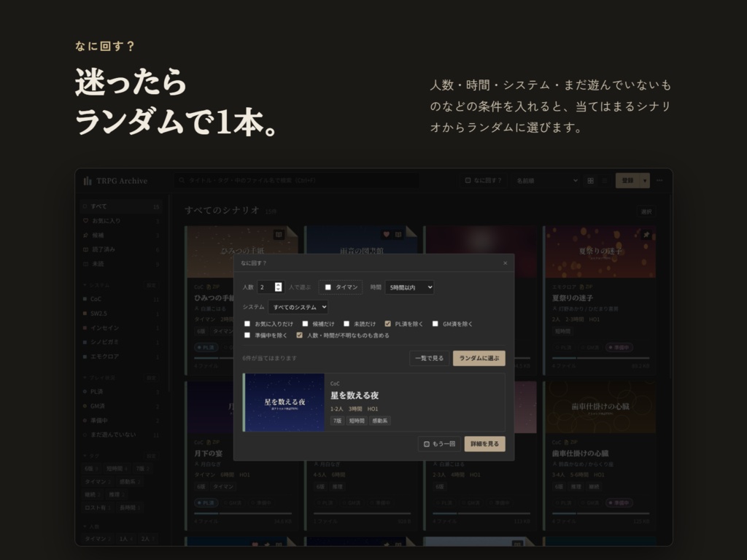The image size is (747, 560).
Task: Click the search magnifier icon
Action: (182, 181)
